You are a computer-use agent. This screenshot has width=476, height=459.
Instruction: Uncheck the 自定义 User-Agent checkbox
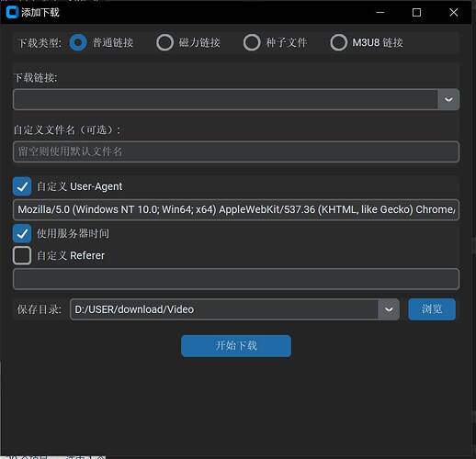22,186
